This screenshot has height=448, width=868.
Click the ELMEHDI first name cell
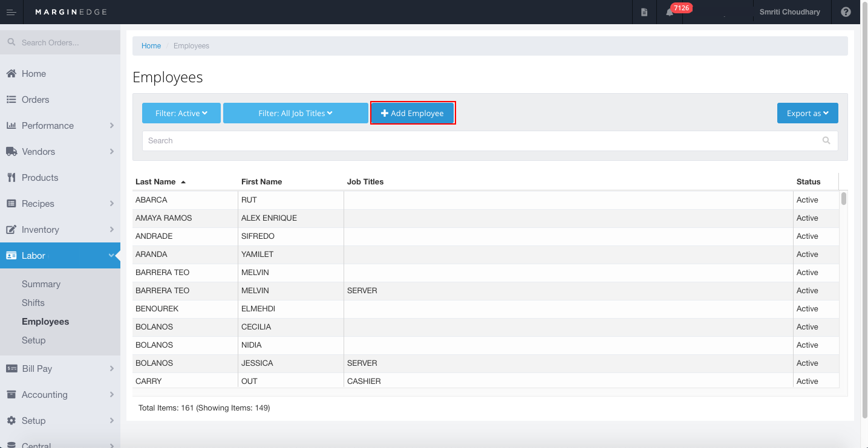291,308
